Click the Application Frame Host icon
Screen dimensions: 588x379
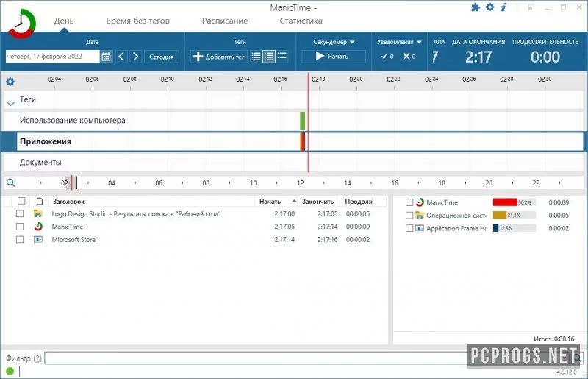[x=420, y=228]
